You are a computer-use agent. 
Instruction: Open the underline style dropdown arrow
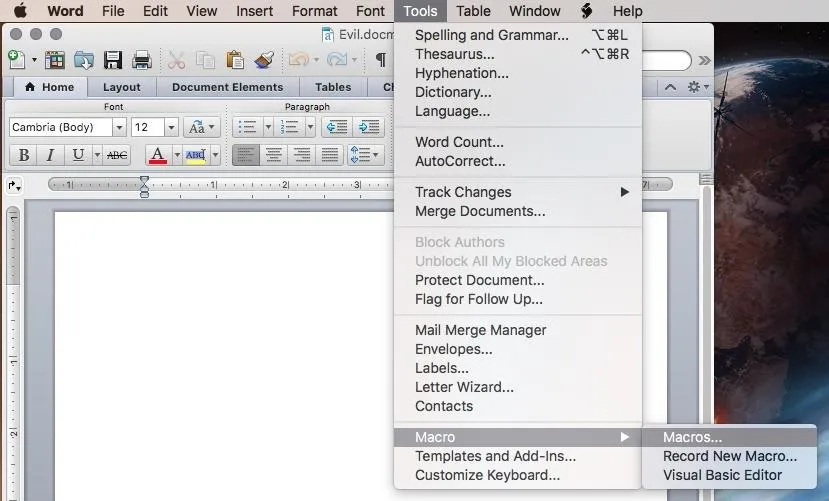click(x=97, y=155)
